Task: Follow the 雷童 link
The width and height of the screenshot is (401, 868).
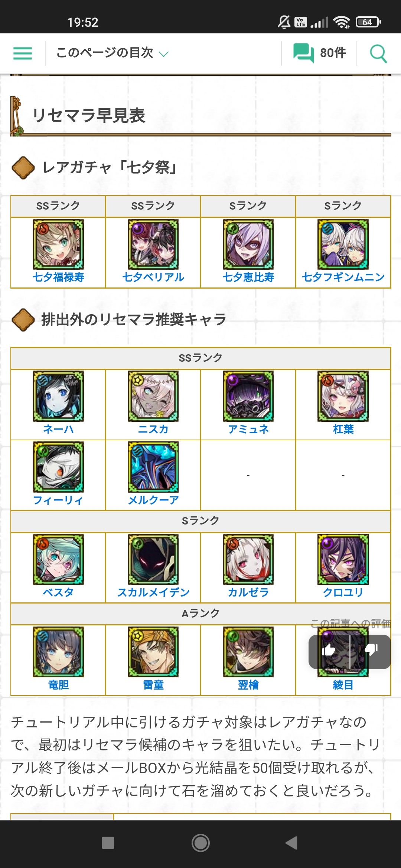Action: click(153, 685)
